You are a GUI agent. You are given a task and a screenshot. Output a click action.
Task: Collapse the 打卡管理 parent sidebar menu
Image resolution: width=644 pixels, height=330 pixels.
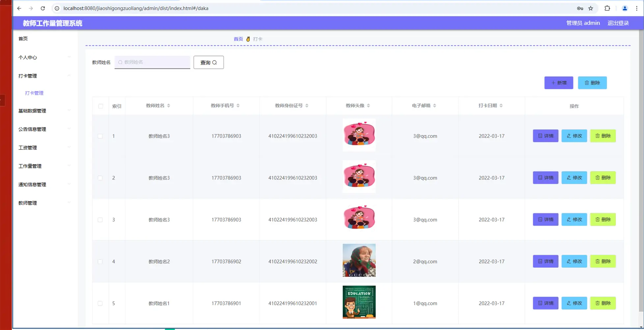pyautogui.click(x=44, y=76)
